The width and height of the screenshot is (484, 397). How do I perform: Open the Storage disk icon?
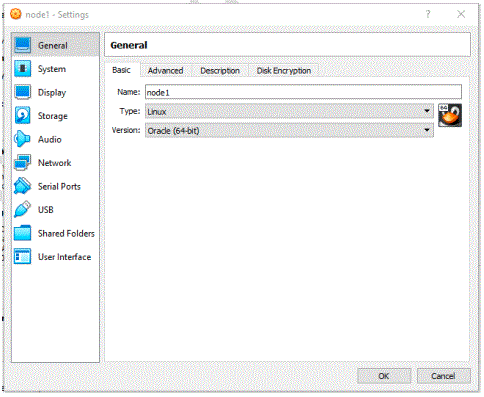click(23, 115)
